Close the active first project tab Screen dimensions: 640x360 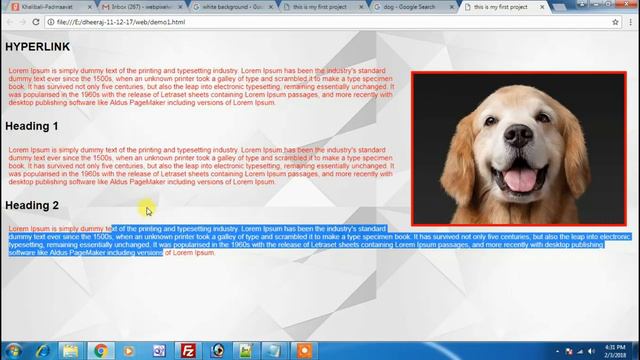542,7
